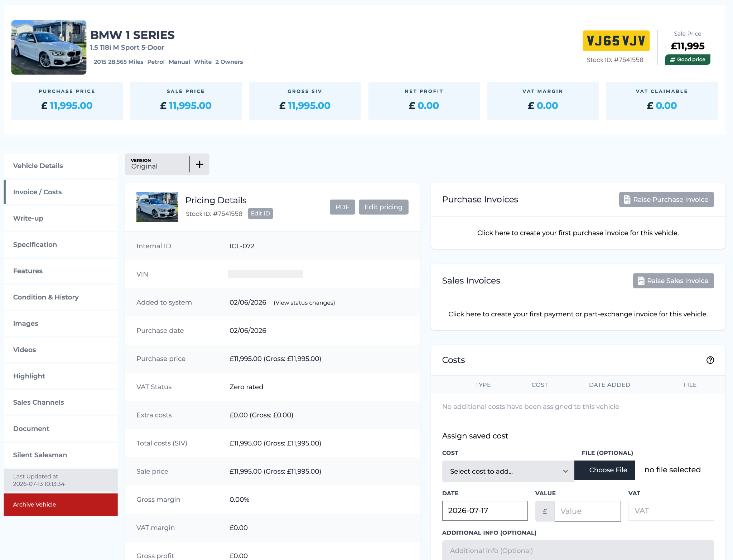Focus the VAT input field
The height and width of the screenshot is (560, 733).
coord(671,511)
